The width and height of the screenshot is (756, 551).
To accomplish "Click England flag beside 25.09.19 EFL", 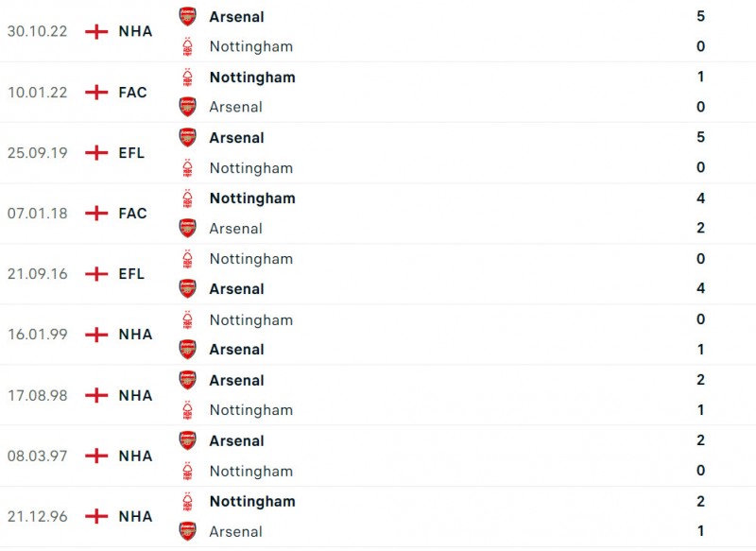I will click(x=96, y=152).
